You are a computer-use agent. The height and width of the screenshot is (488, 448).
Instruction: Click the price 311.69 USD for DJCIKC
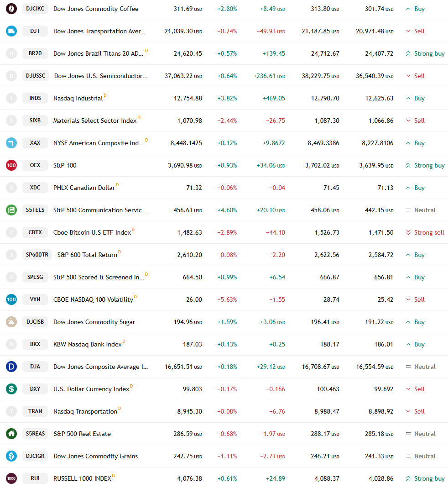(x=188, y=9)
